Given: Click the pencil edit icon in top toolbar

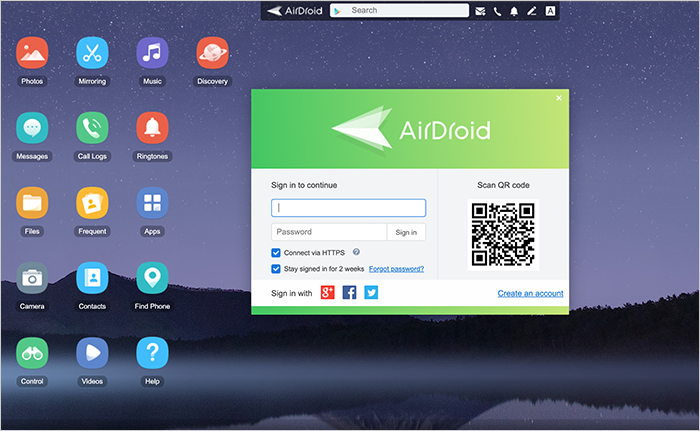Looking at the screenshot, I should tap(532, 11).
